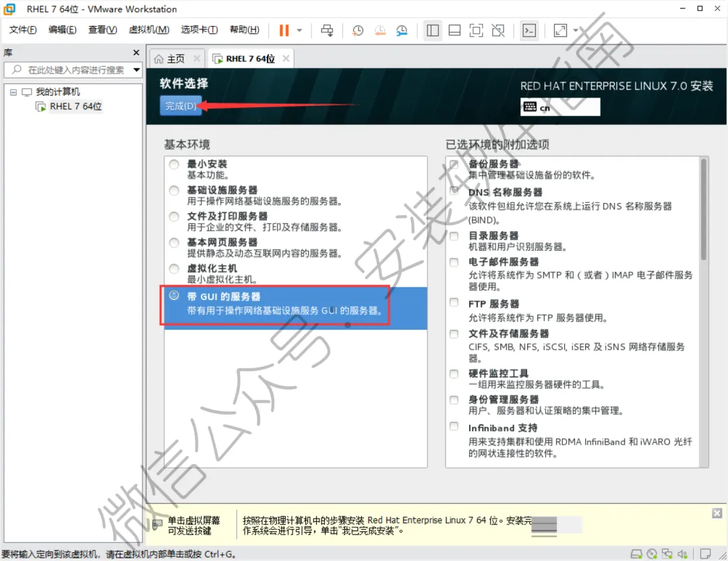Click the 主页 tab home icon
The height and width of the screenshot is (561, 728).
click(x=159, y=59)
